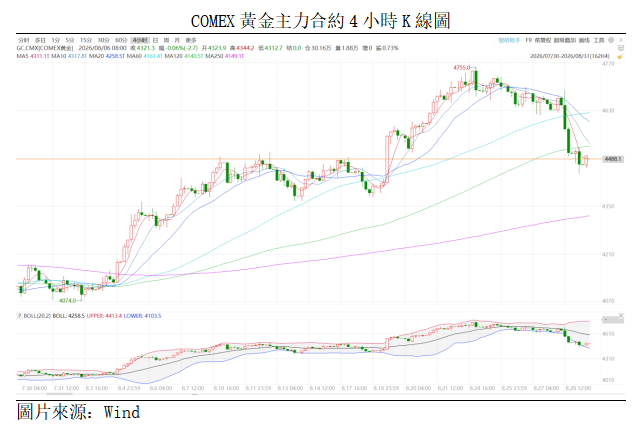Click the MA20 value 4258.5
Image resolution: width=644 pixels, height=440 pixels.
click(x=115, y=56)
